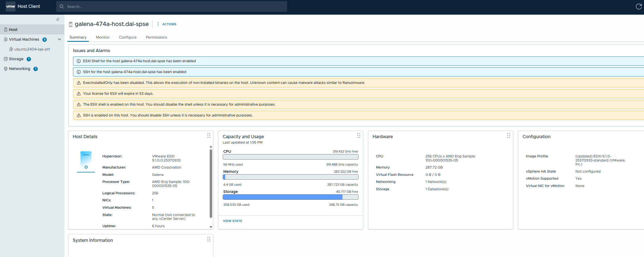This screenshot has width=644, height=257.
Task: Click drag handle on System Information card
Action: pos(209,239)
